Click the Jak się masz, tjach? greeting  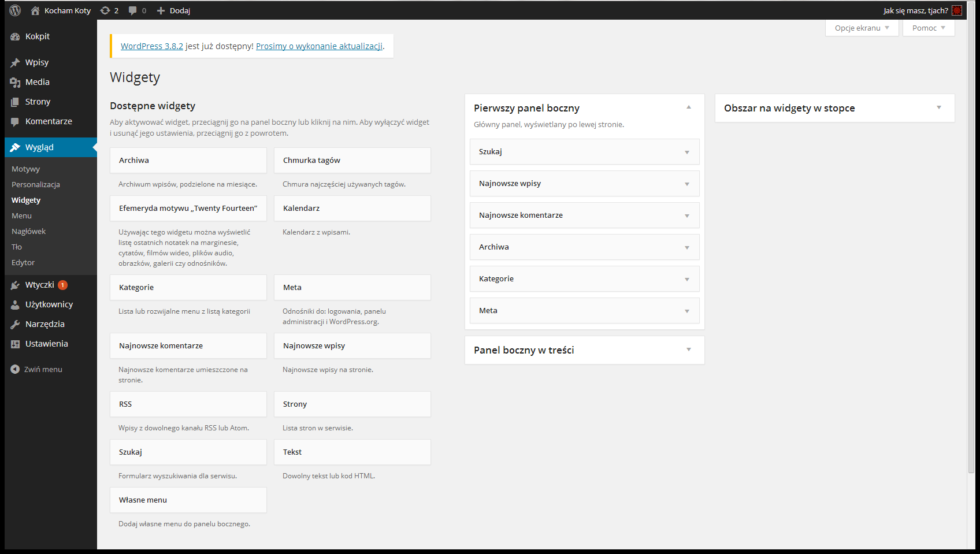pos(915,10)
